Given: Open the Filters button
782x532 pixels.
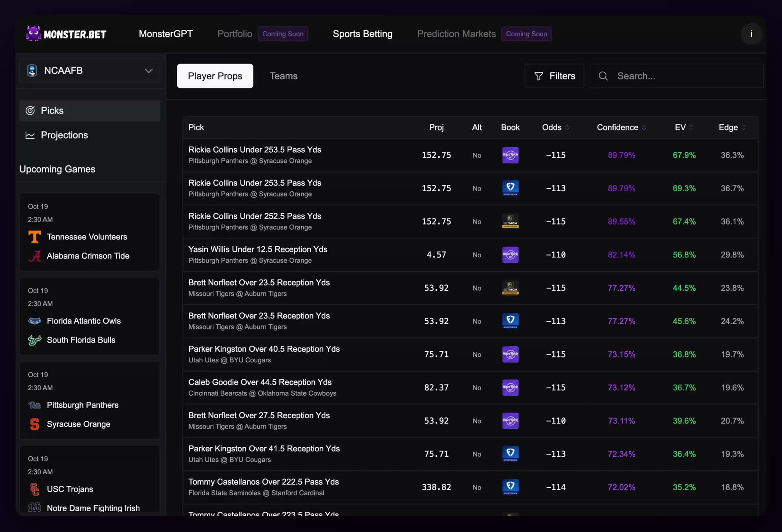Looking at the screenshot, I should [554, 76].
